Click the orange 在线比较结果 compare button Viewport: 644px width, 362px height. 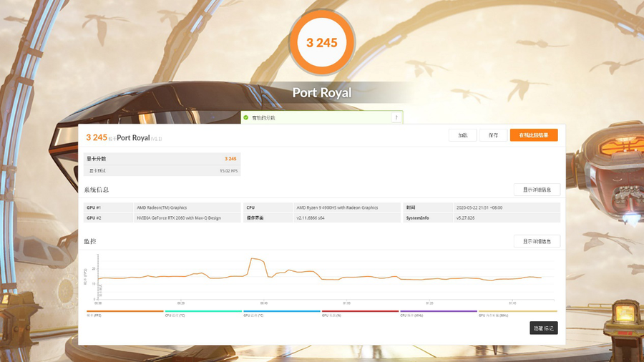(x=533, y=135)
